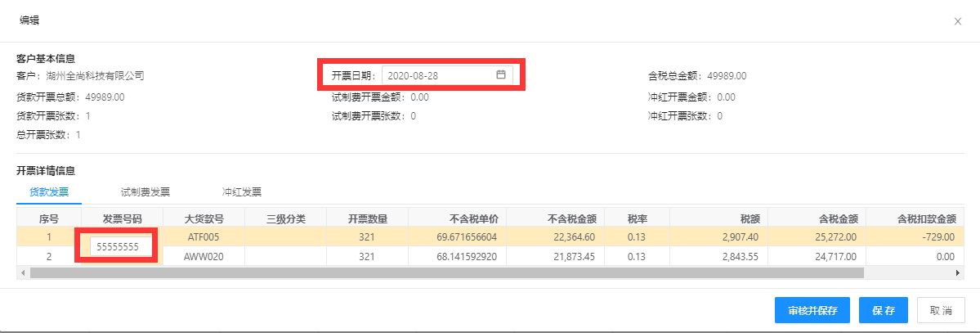Select the row with 大货款号 ATF005
Screen dimensions: 980x333
click(204, 236)
